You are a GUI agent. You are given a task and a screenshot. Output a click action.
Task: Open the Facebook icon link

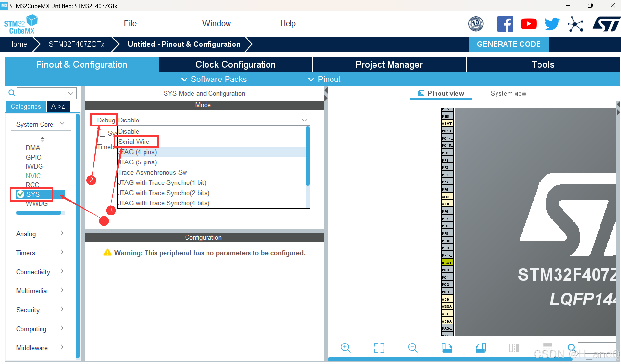click(505, 24)
